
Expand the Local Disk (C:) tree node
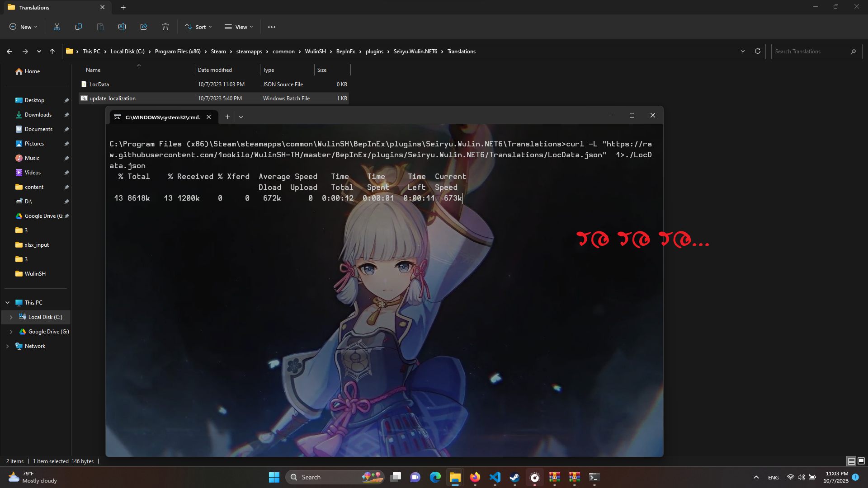coord(11,317)
